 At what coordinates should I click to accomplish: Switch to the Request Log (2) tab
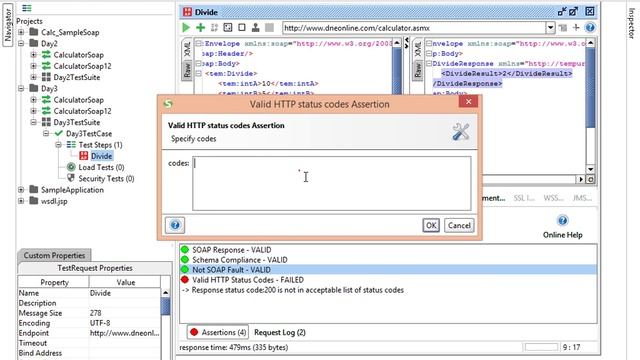tap(280, 332)
